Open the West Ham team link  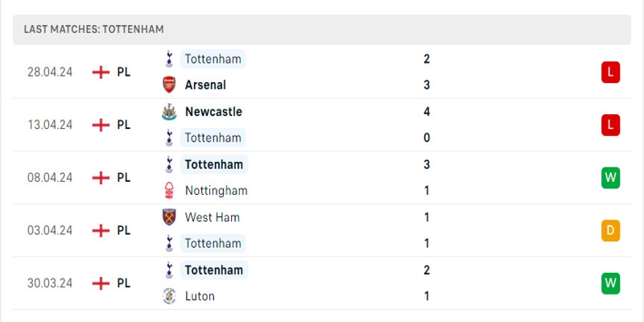[212, 217]
